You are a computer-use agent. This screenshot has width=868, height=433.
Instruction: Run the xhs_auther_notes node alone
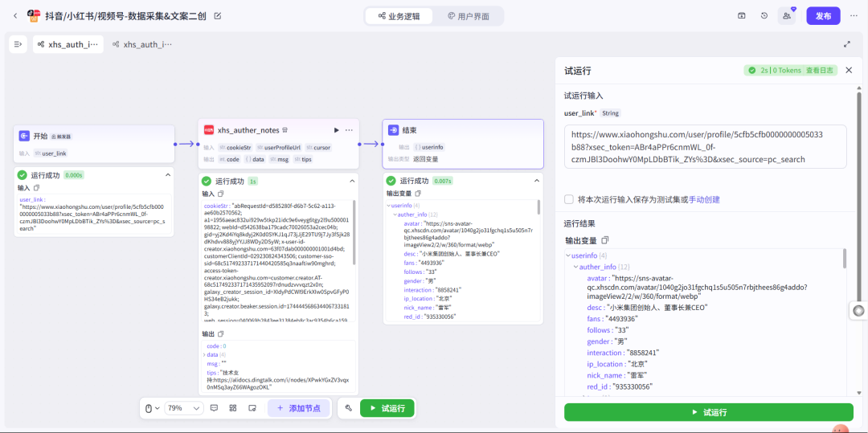(336, 130)
